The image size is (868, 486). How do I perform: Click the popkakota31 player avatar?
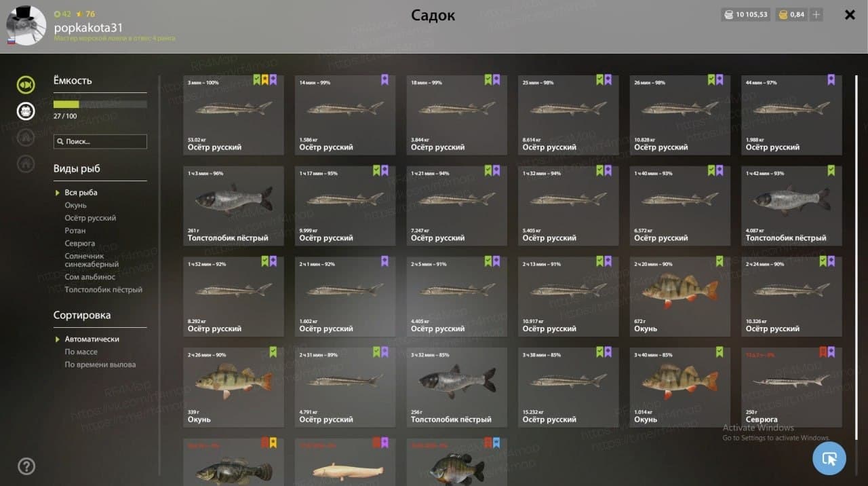coord(26,26)
